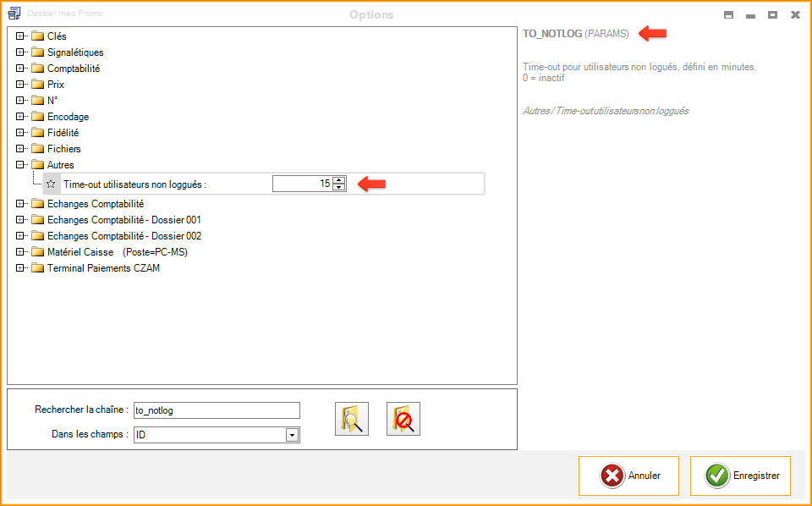
Task: Open the 'Dans les champs' dropdown
Action: (x=292, y=435)
